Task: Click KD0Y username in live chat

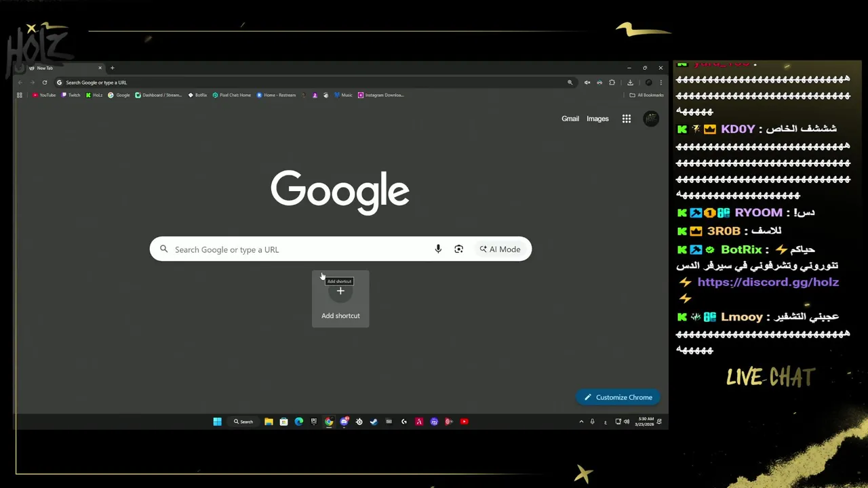Action: click(738, 129)
